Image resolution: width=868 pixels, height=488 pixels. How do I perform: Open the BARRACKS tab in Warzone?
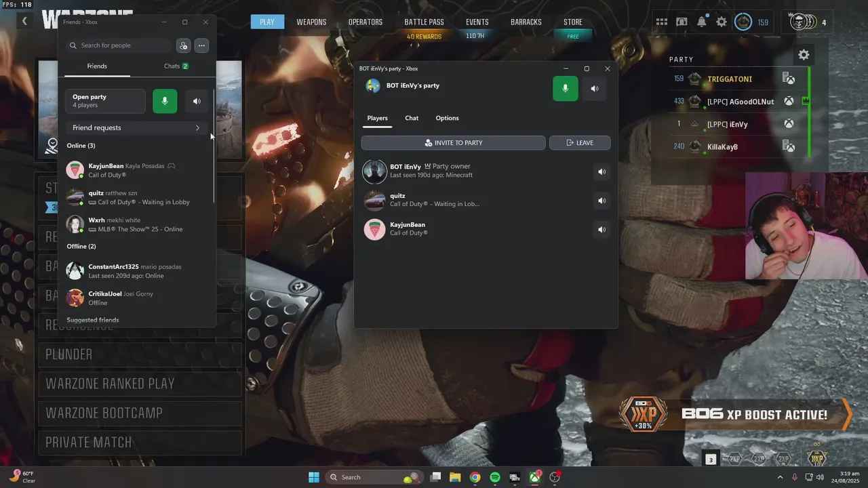click(526, 22)
